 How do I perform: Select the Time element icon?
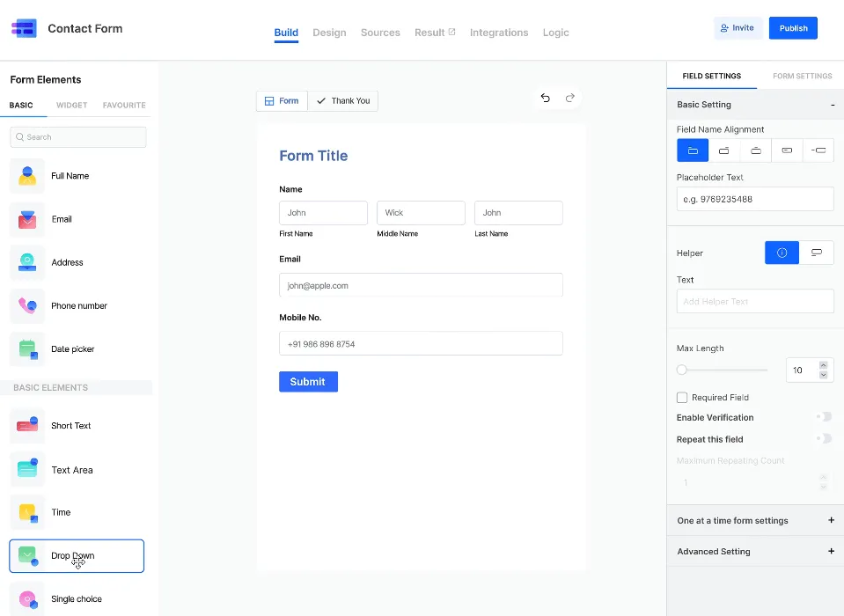[27, 512]
